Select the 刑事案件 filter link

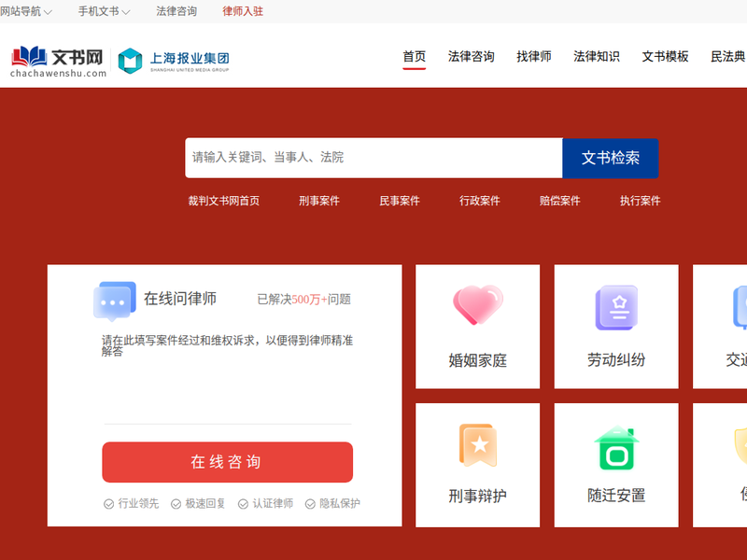point(319,201)
